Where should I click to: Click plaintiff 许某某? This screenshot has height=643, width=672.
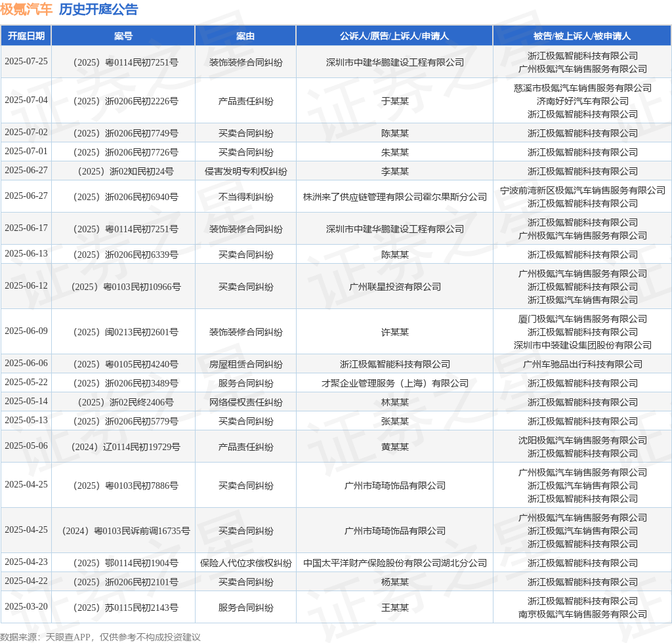394,332
